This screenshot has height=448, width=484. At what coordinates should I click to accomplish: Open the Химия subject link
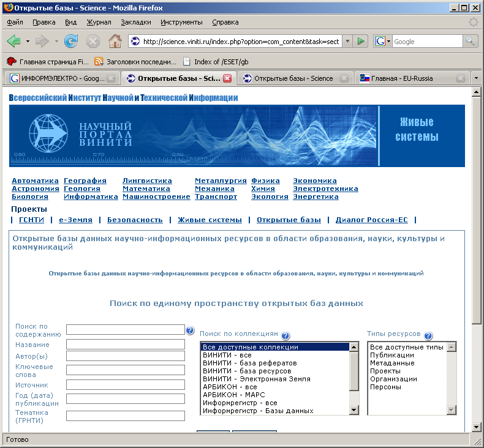coord(263,189)
